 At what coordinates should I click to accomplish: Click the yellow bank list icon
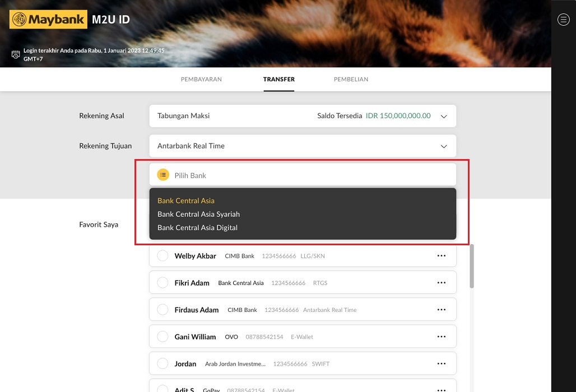coord(163,175)
